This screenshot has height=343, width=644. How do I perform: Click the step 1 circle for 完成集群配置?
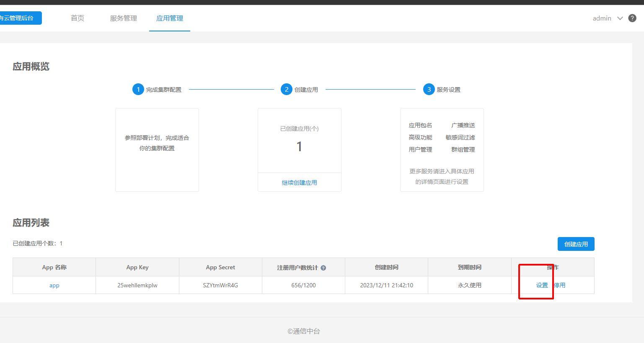(138, 89)
